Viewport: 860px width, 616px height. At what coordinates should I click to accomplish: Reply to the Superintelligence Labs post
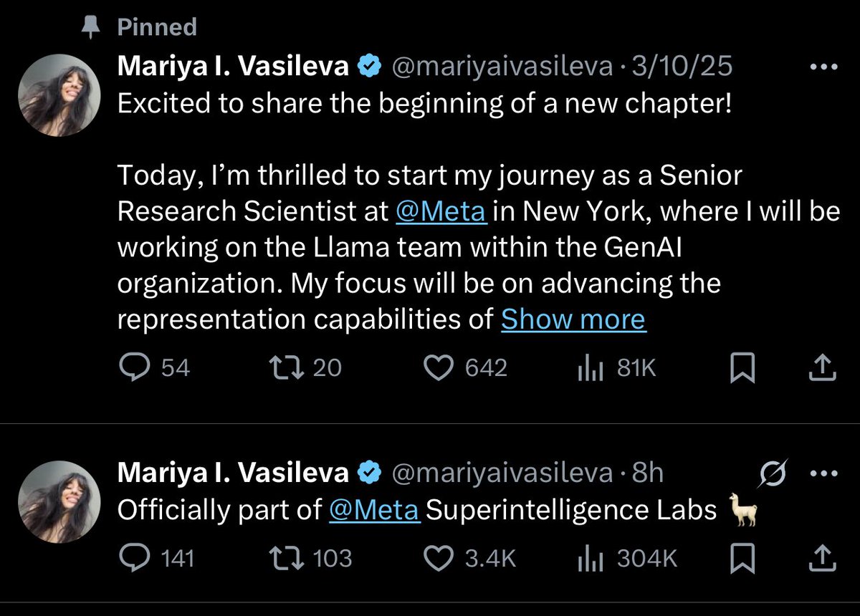(156, 559)
